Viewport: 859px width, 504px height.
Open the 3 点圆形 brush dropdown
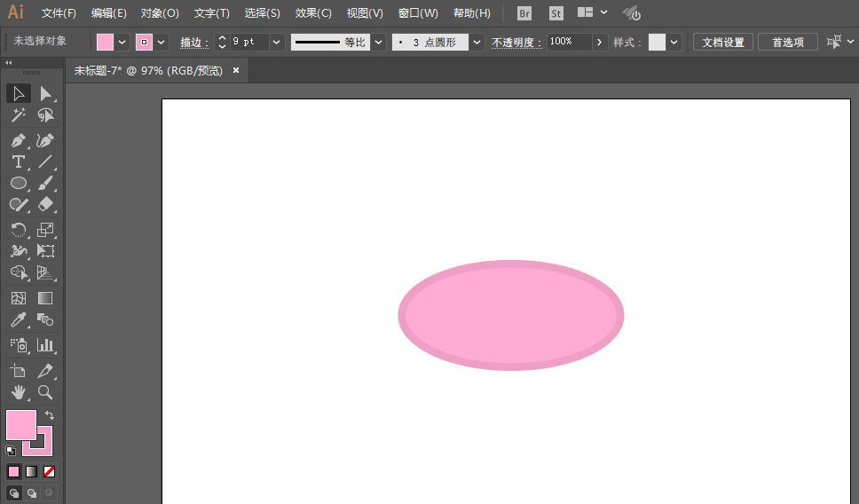pos(477,43)
